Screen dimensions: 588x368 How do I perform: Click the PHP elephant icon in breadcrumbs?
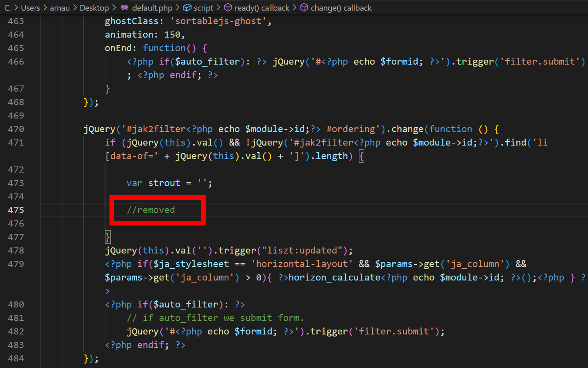pyautogui.click(x=125, y=8)
